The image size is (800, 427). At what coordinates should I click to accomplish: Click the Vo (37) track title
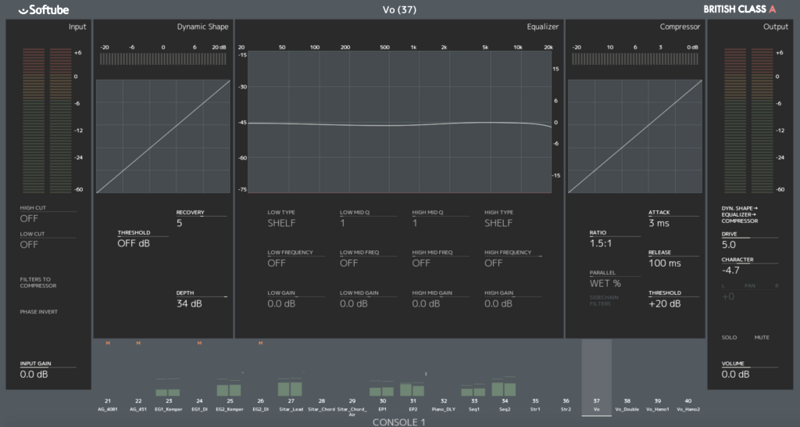(399, 10)
